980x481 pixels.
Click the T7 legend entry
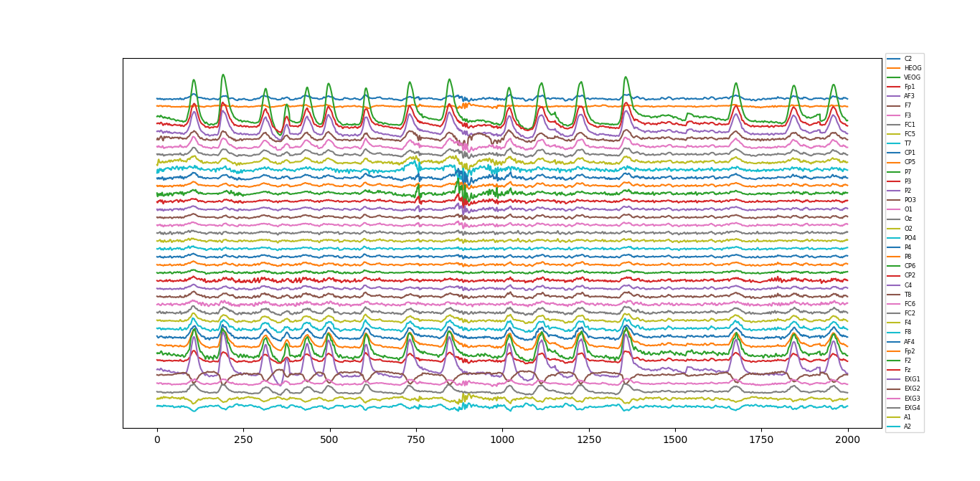(x=908, y=143)
